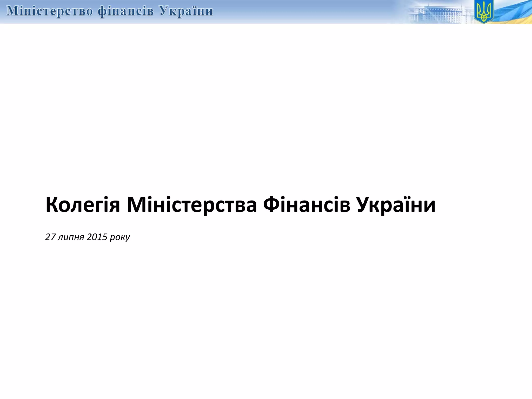The width and height of the screenshot is (532, 399).
Task: Click the year 2015 in the date
Action: [x=97, y=237]
